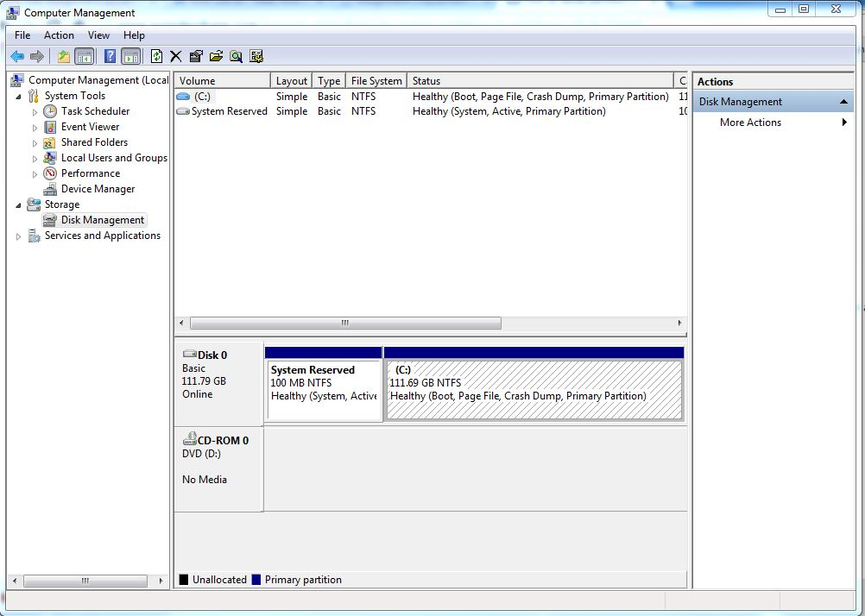Open the Action menu
The height and width of the screenshot is (616, 865).
click(59, 35)
